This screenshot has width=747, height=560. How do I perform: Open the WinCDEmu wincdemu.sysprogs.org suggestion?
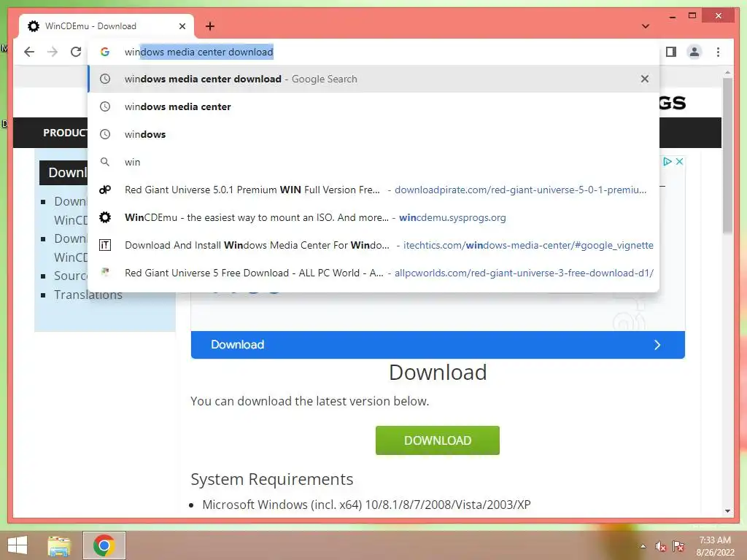point(373,217)
